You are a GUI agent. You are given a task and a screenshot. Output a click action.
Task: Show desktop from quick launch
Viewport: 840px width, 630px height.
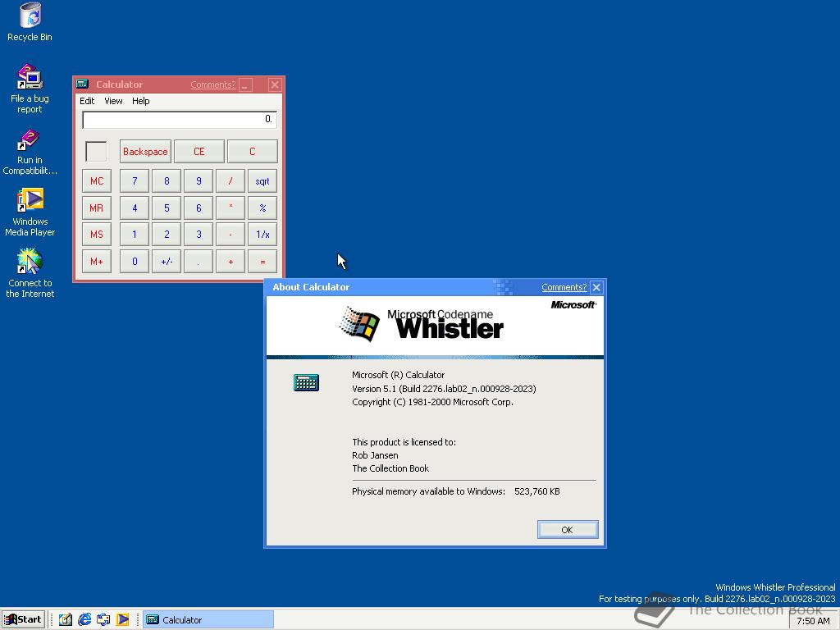[66, 619]
